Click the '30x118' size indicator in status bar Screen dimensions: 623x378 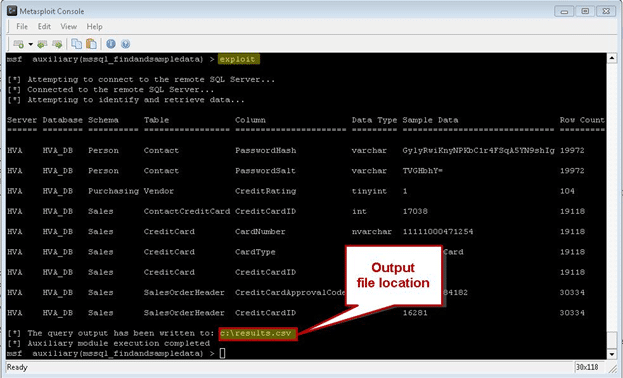click(x=587, y=367)
